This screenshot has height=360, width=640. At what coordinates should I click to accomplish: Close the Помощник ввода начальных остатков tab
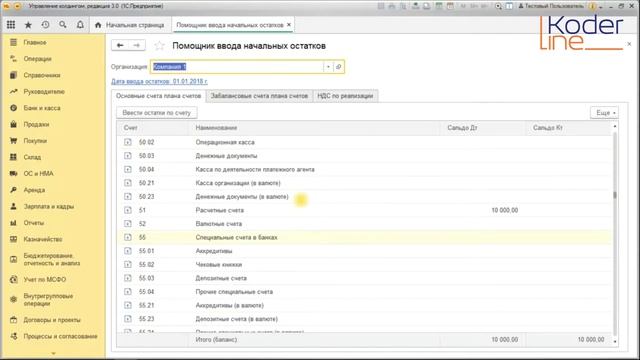(289, 24)
